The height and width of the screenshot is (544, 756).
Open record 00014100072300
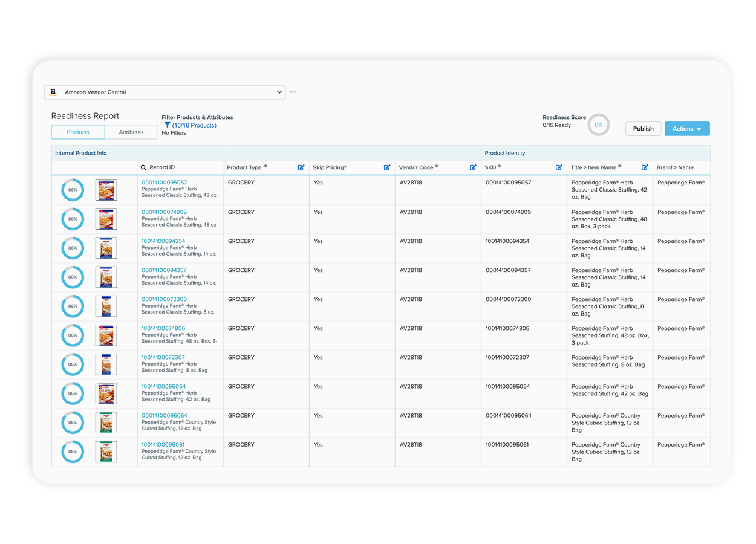(165, 299)
